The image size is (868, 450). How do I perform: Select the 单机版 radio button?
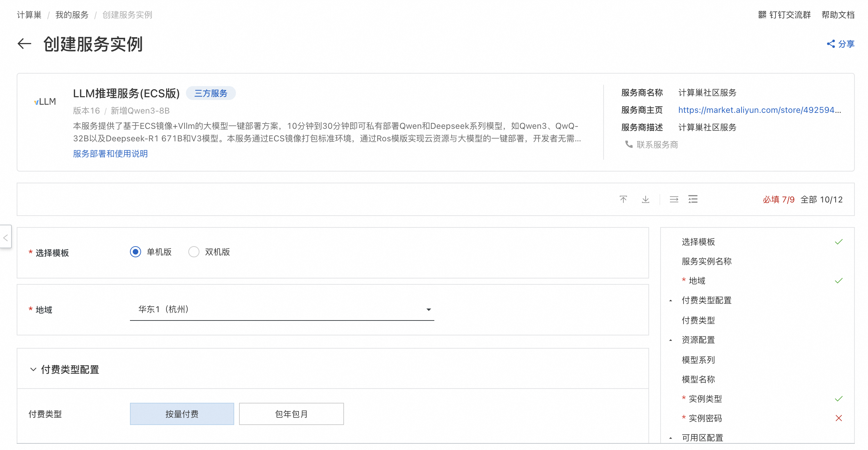136,252
